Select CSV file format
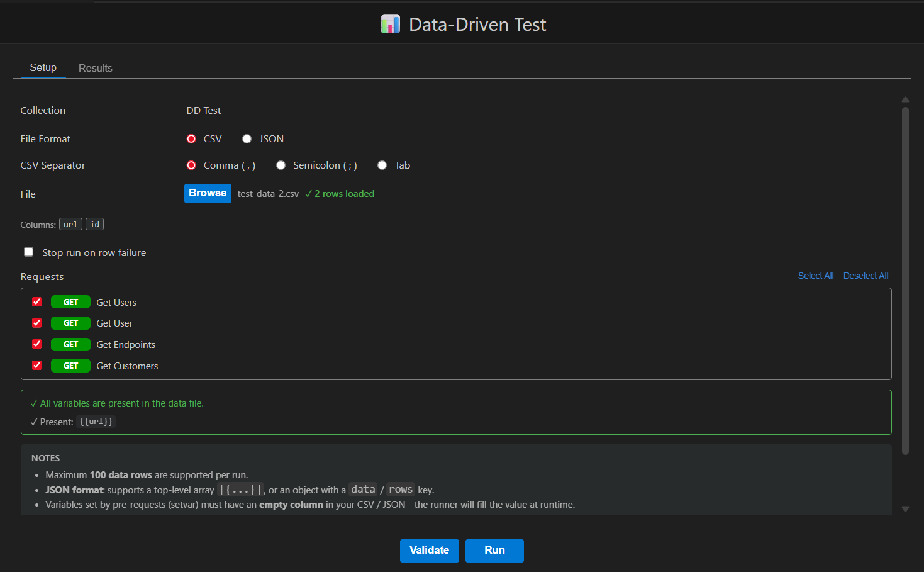This screenshot has height=572, width=924. click(x=192, y=139)
